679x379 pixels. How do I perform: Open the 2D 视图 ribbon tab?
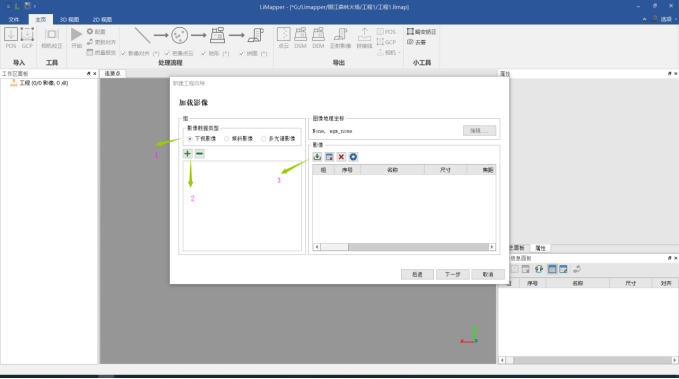coord(102,19)
